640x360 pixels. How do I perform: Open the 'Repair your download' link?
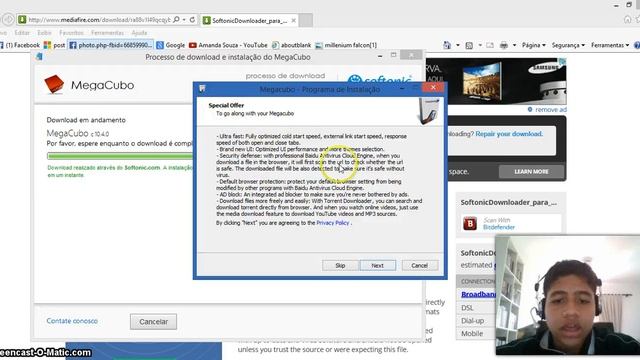click(x=509, y=134)
